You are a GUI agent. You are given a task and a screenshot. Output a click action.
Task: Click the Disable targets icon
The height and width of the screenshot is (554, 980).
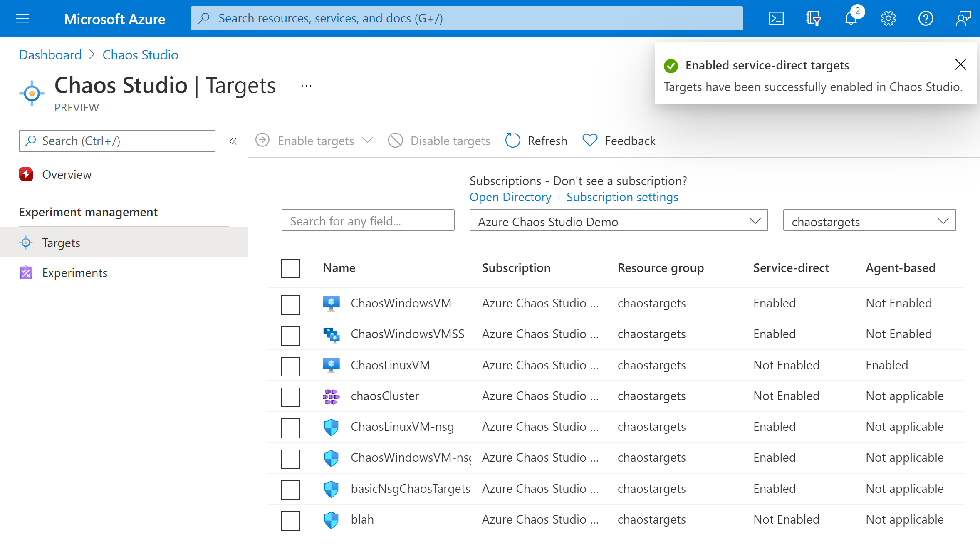[396, 140]
